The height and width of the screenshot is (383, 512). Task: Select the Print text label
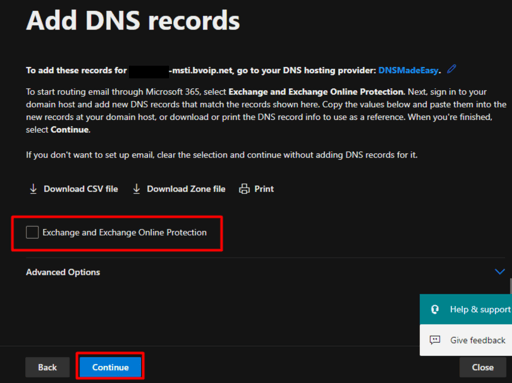click(x=264, y=189)
